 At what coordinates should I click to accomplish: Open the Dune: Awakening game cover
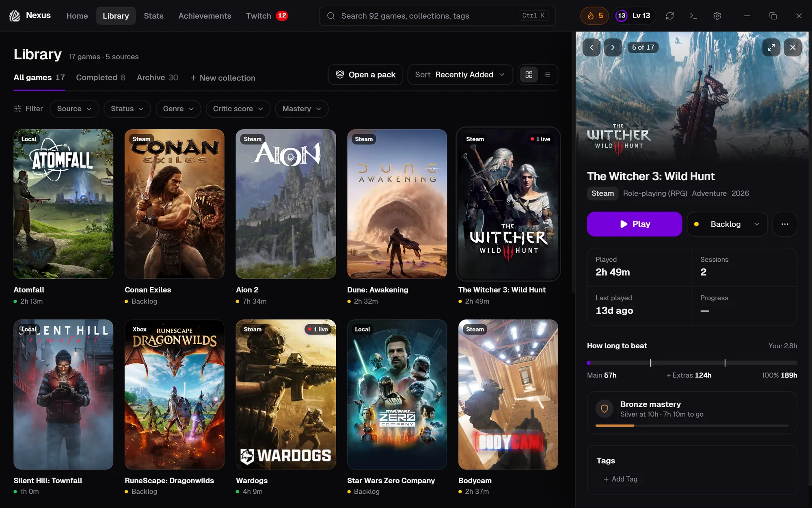pos(397,204)
